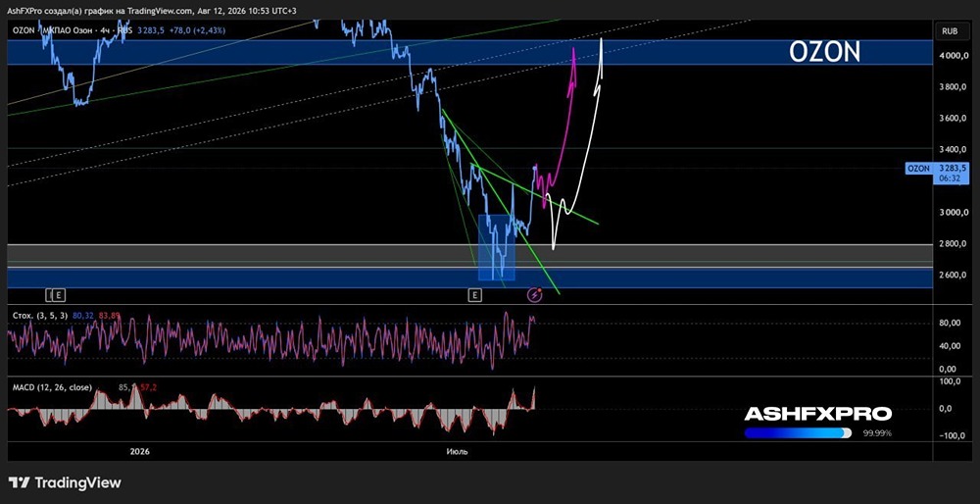The width and height of the screenshot is (980, 504).
Task: Click the 2800,0 price axis label
Action: (954, 244)
